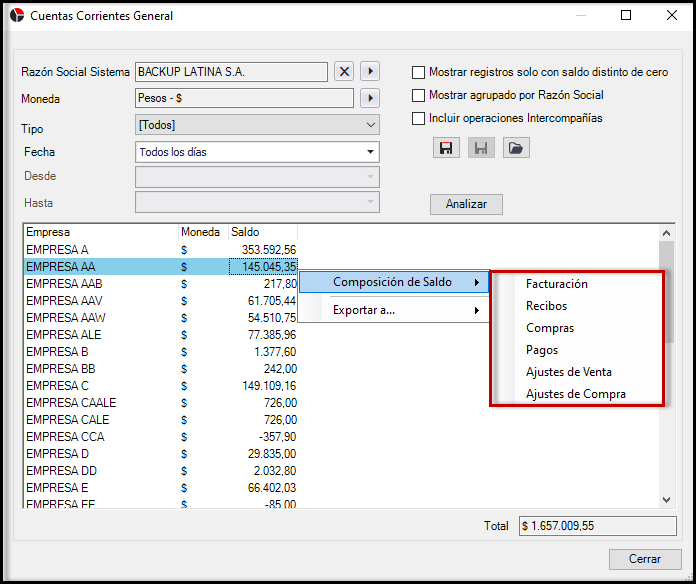
Task: Select Compras in the submenu
Action: click(550, 328)
